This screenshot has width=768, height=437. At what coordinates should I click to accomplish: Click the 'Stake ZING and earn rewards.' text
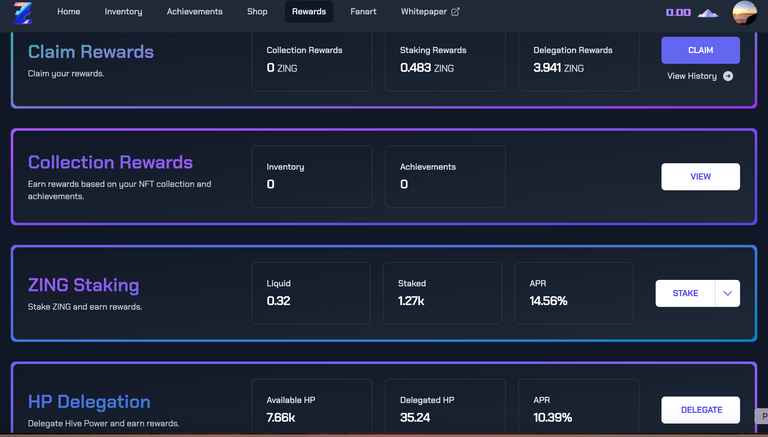85,307
